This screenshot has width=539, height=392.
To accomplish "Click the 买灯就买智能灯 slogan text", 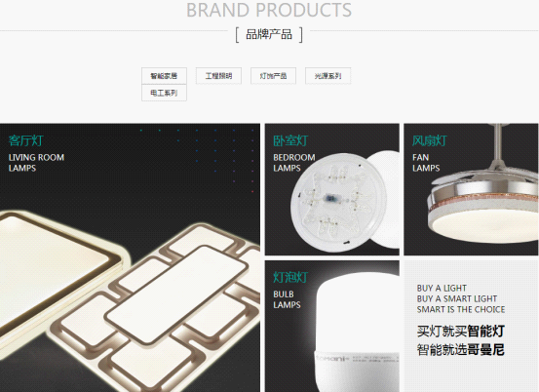I will 461,332.
